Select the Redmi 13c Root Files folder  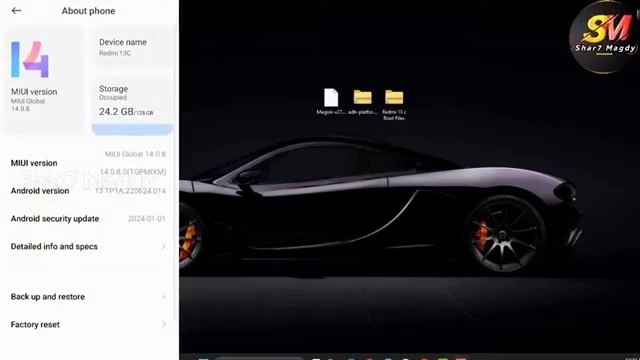tap(394, 104)
